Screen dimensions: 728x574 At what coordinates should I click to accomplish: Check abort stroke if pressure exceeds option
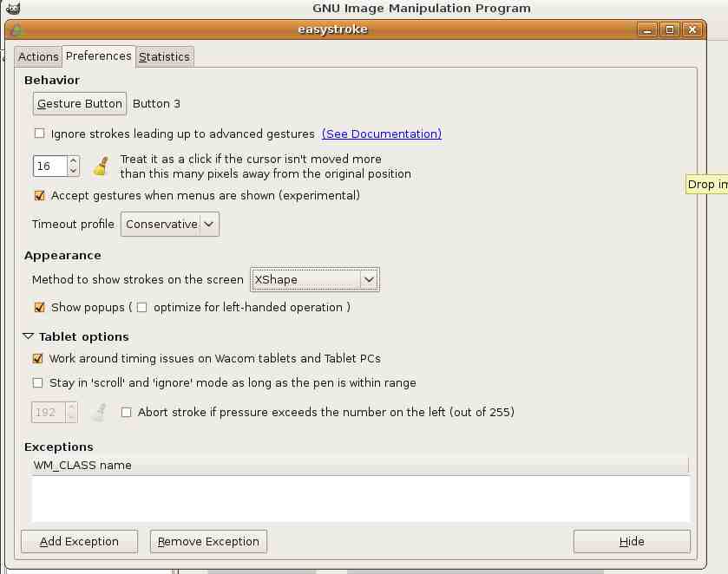coord(126,412)
